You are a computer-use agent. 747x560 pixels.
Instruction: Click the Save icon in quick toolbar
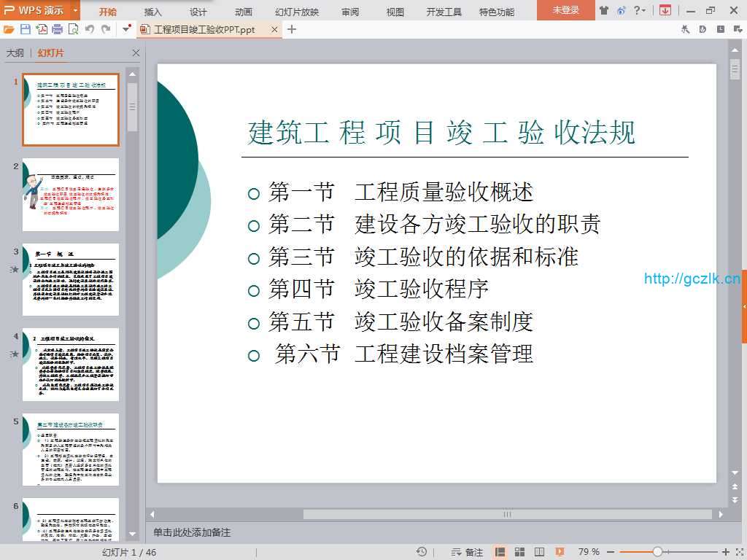(26, 29)
